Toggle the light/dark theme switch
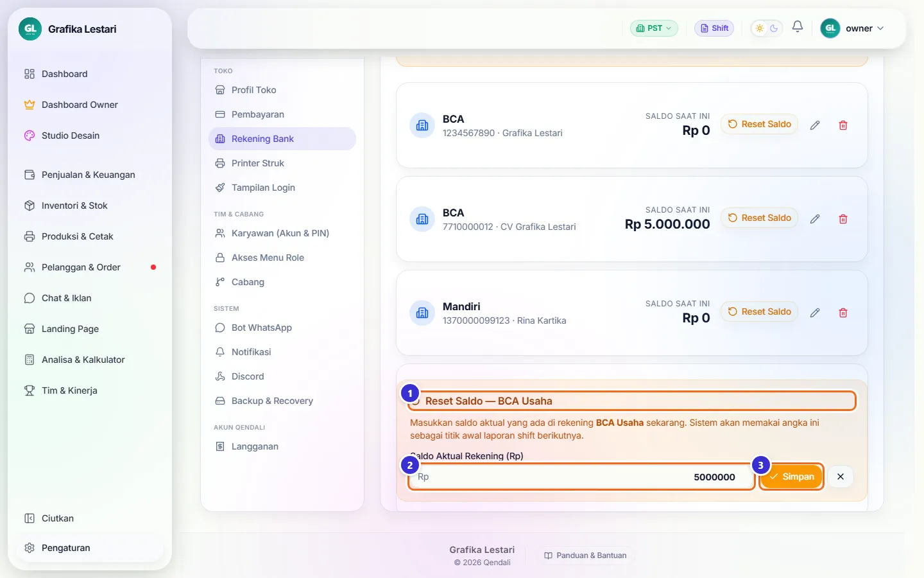 (767, 28)
